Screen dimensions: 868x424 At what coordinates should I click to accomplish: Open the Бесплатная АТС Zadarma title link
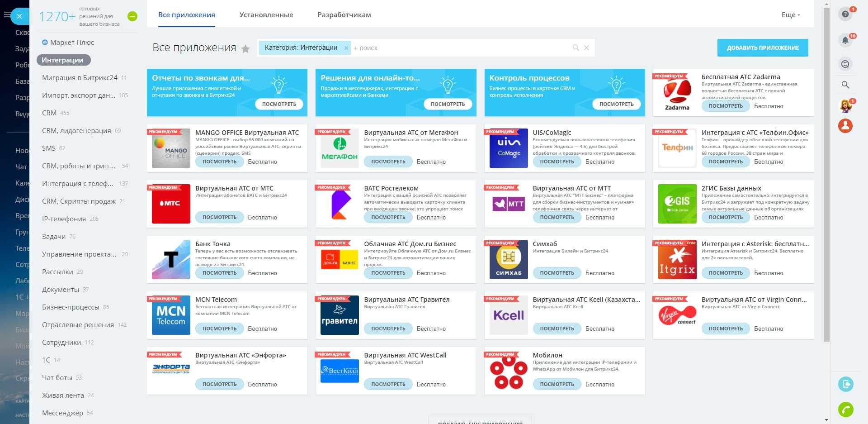point(741,77)
